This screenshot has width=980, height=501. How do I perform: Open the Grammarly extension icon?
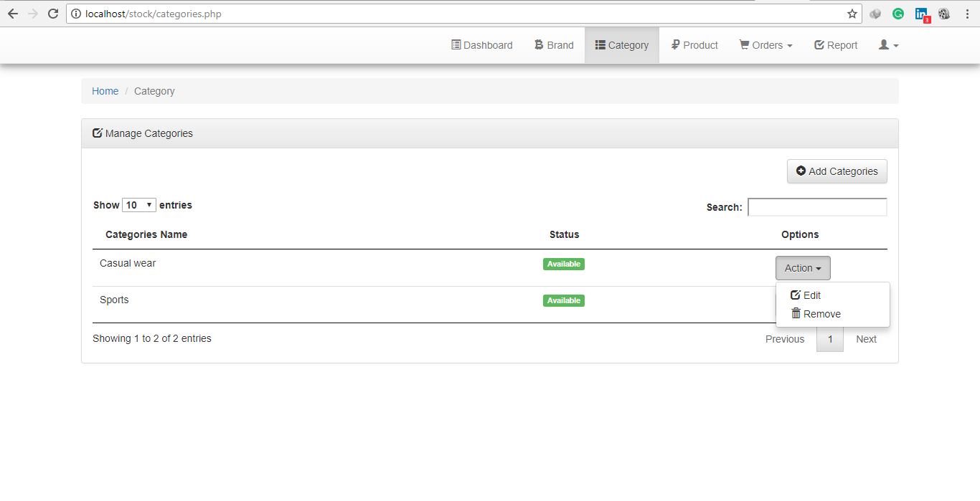[898, 14]
